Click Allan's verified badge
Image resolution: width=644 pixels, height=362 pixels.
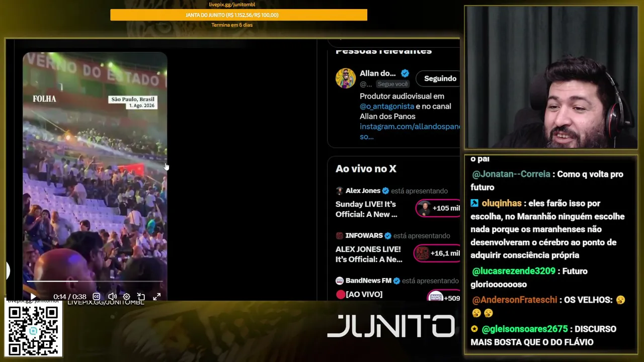tap(405, 73)
